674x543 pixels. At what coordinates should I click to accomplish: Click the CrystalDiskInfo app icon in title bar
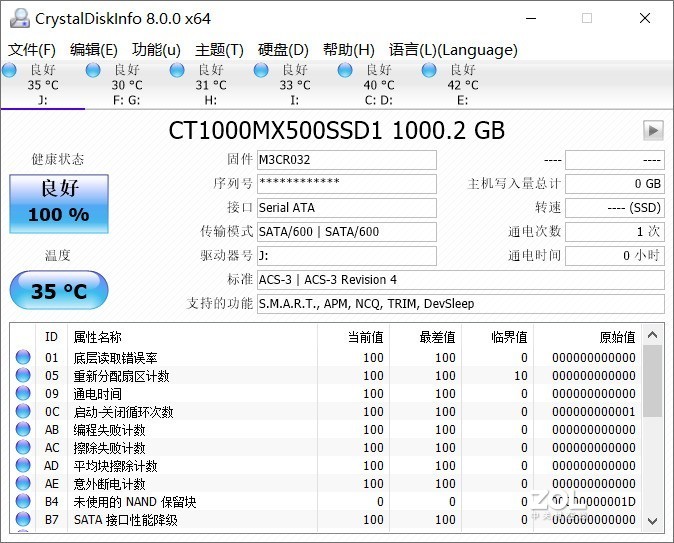[x=19, y=18]
